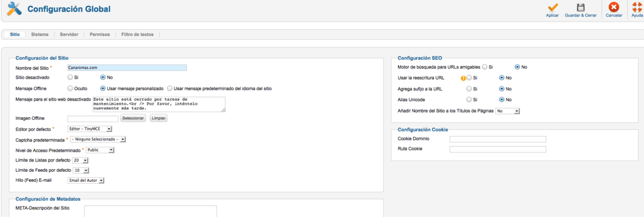Click the Configuración del Sitio heading
The width and height of the screenshot is (644, 217).
point(42,58)
